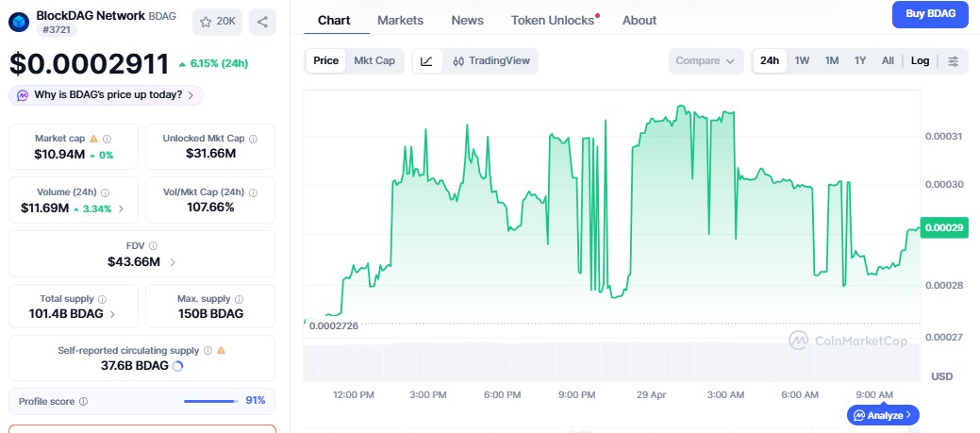Expand 'Why is BDAG's price up today?'
Image resolution: width=980 pixels, height=433 pixels.
pyautogui.click(x=106, y=95)
